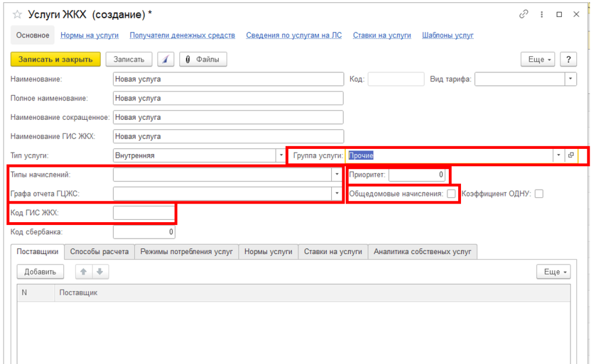Follow the Получатели денежных средств link
Screen dimensions: 596x364
point(182,35)
